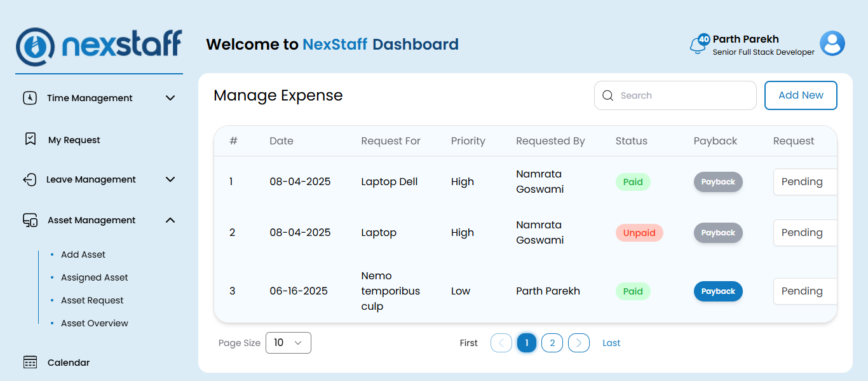Open the Page Size dropdown

point(288,343)
